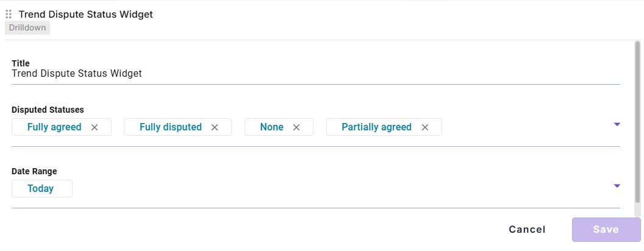Screen dimensions: 644x251
Task: Save the widget settings
Action: point(606,229)
